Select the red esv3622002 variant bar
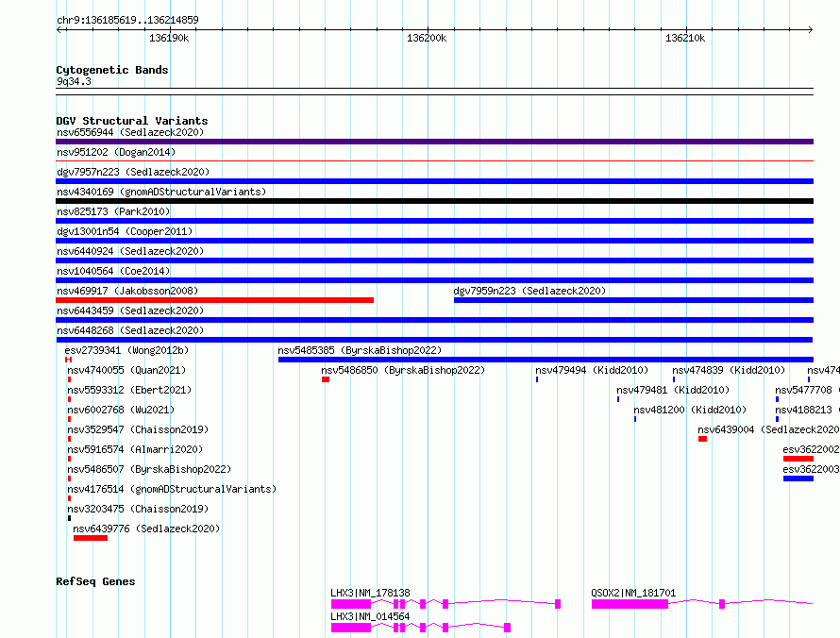 (798, 459)
